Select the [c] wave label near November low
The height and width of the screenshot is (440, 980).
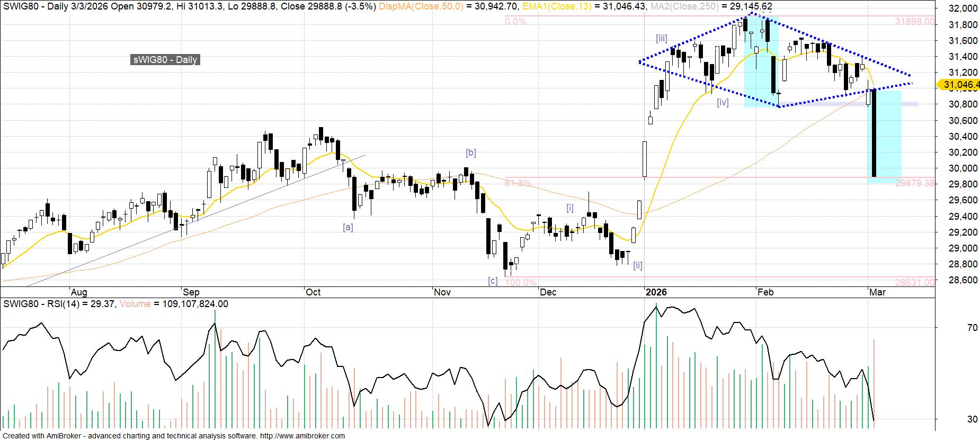(493, 281)
